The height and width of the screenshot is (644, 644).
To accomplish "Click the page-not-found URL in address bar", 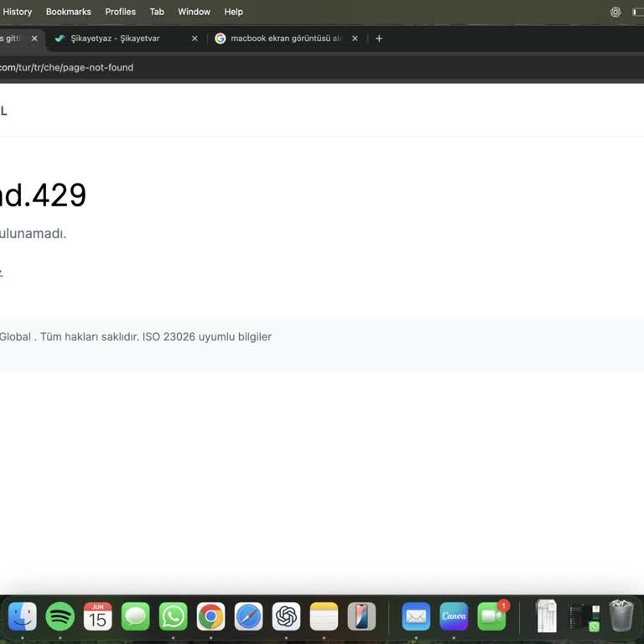I will pyautogui.click(x=66, y=67).
